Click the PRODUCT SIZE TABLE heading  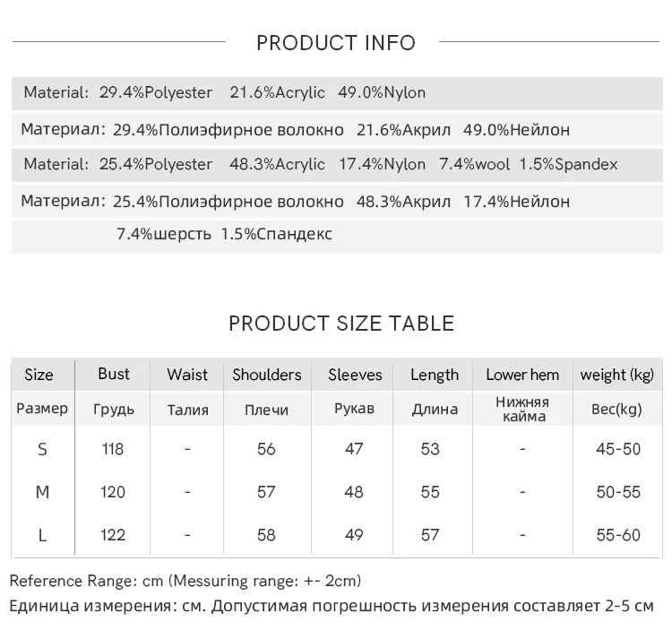point(341,324)
